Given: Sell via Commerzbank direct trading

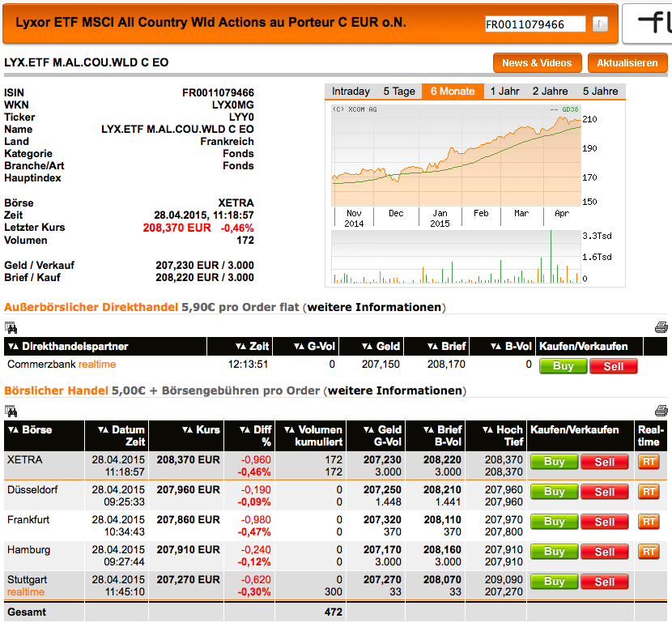Looking at the screenshot, I should point(613,366).
